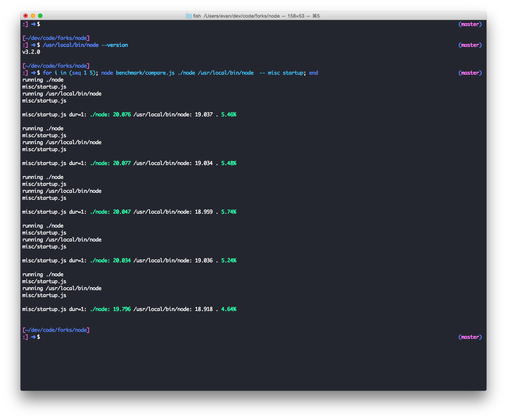This screenshot has width=507, height=420.
Task: Click the ./node: 20.077 timing value
Action: click(x=110, y=163)
